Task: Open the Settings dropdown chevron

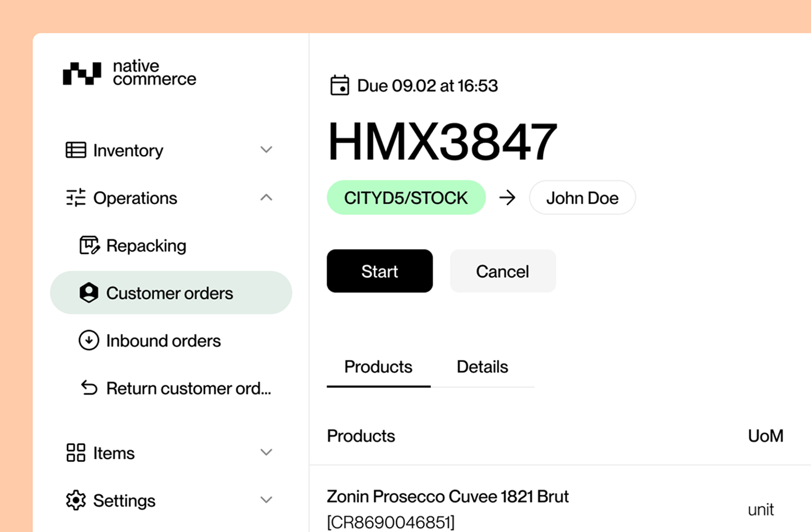Action: click(266, 500)
